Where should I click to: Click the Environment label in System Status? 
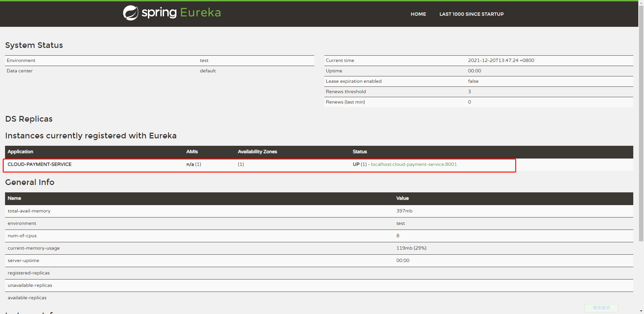[21, 60]
